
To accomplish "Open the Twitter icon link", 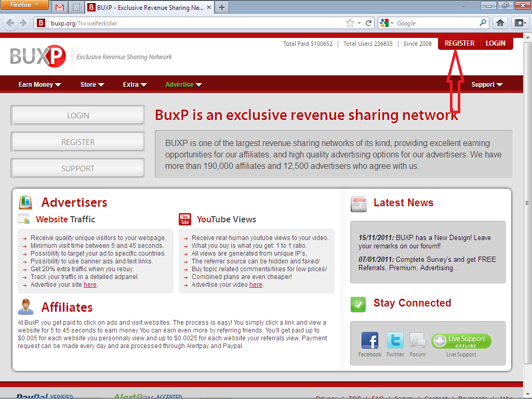I will pyautogui.click(x=395, y=341).
